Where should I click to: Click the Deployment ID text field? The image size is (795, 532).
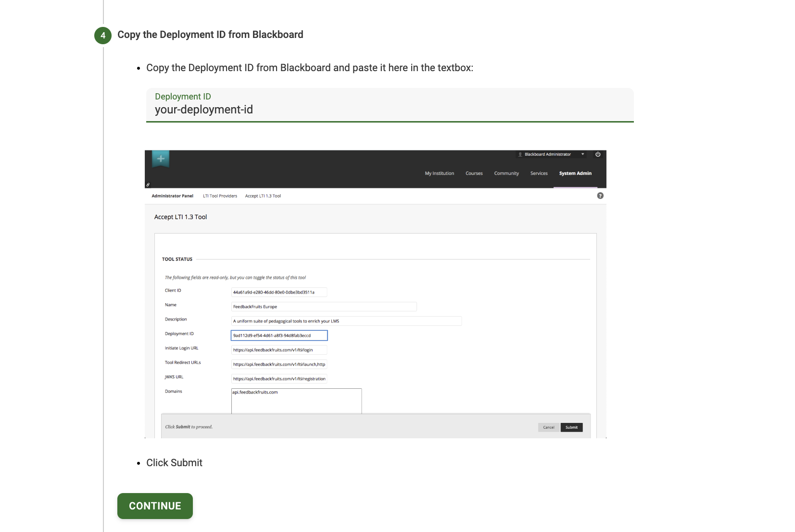coord(390,105)
